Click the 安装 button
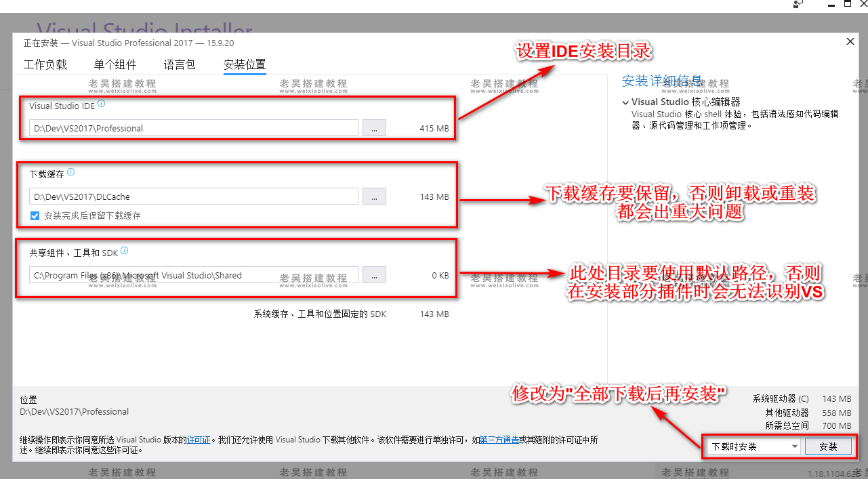Image resolution: width=868 pixels, height=479 pixels. click(828, 446)
